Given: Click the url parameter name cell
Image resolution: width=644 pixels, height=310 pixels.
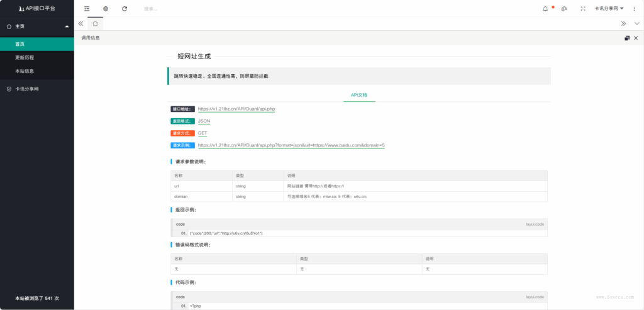Looking at the screenshot, I should tap(201, 186).
